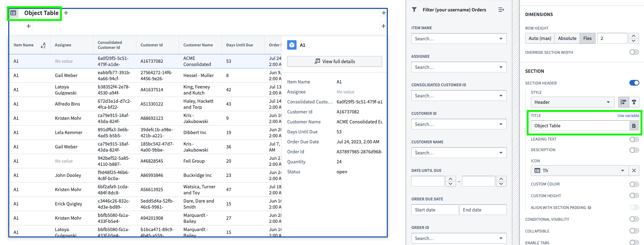
Task: Collapse the filter panel using the top-right icon
Action: tap(501, 10)
